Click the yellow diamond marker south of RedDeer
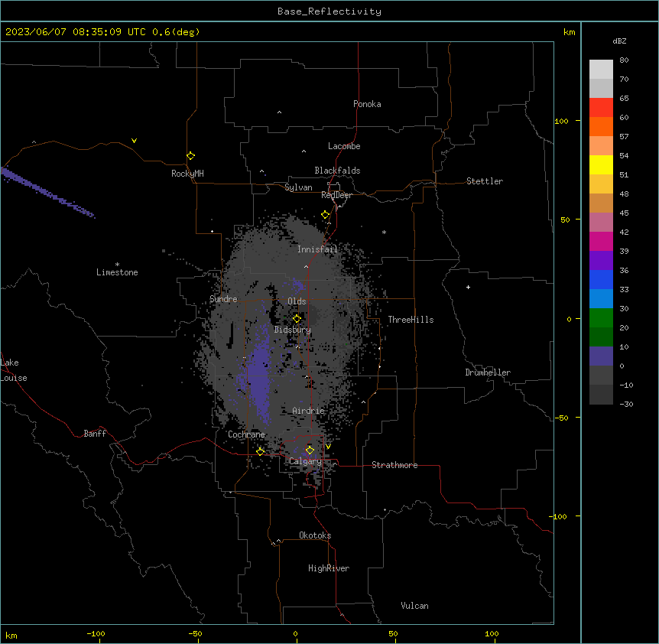The image size is (659, 644). point(326,215)
